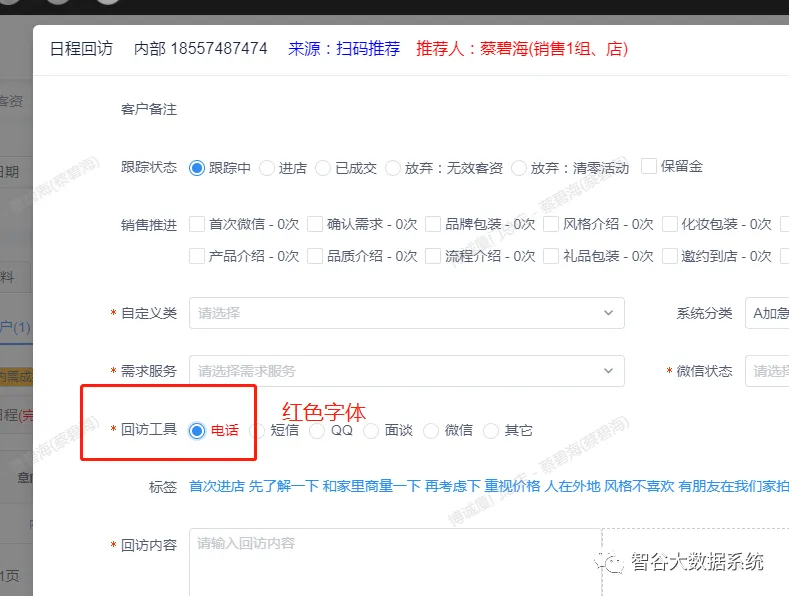Enable the 品牌包装 checkbox
Screen dimensions: 789x596
click(x=433, y=224)
